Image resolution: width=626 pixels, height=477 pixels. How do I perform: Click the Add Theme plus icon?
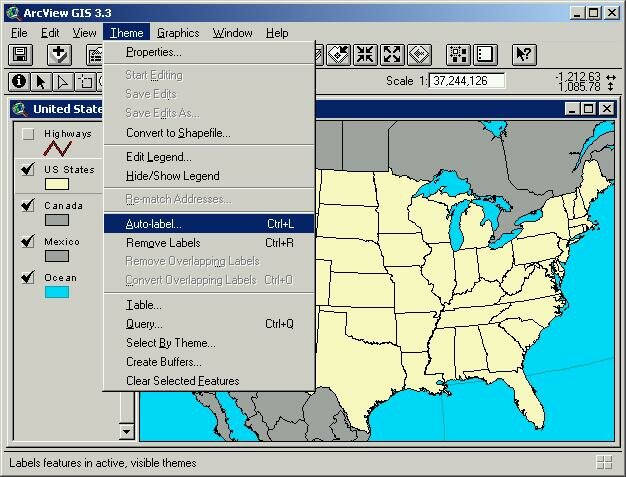coord(59,55)
